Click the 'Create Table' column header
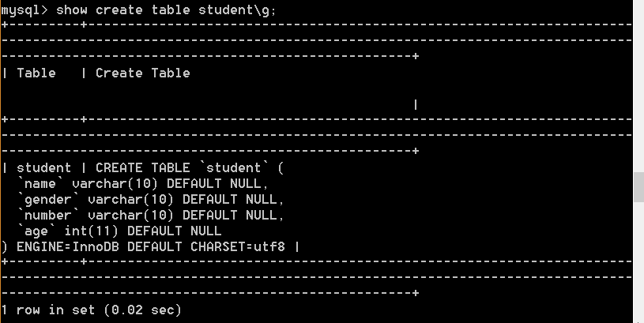Viewport: 644px width, 323px height. 142,73
